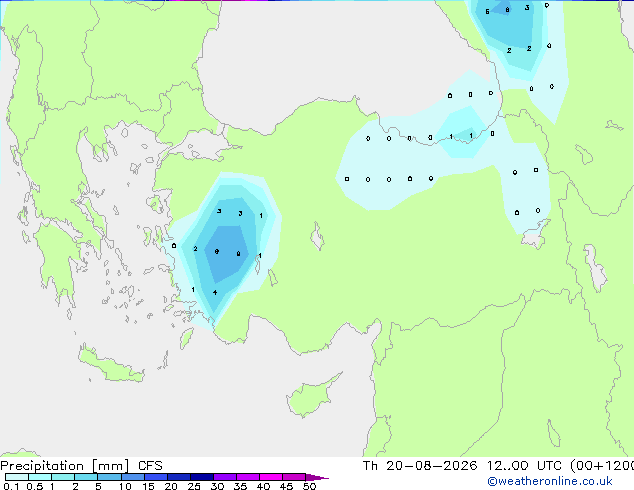Click the 35–40 mm purple-magenta legend swatch
The image size is (634, 490).
248,477
